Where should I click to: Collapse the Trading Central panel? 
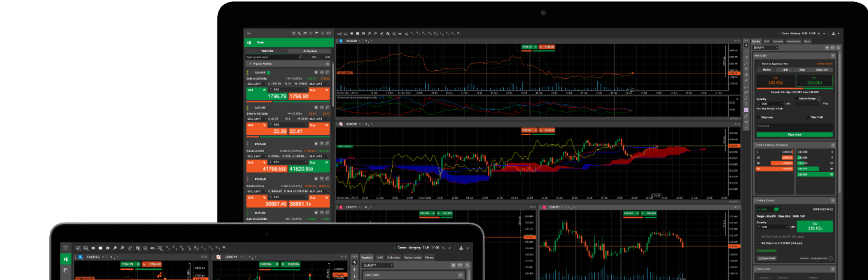[832, 200]
